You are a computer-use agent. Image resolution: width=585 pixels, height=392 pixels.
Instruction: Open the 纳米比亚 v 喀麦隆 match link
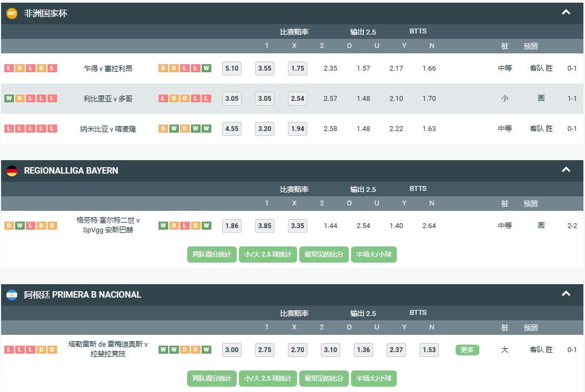108,129
